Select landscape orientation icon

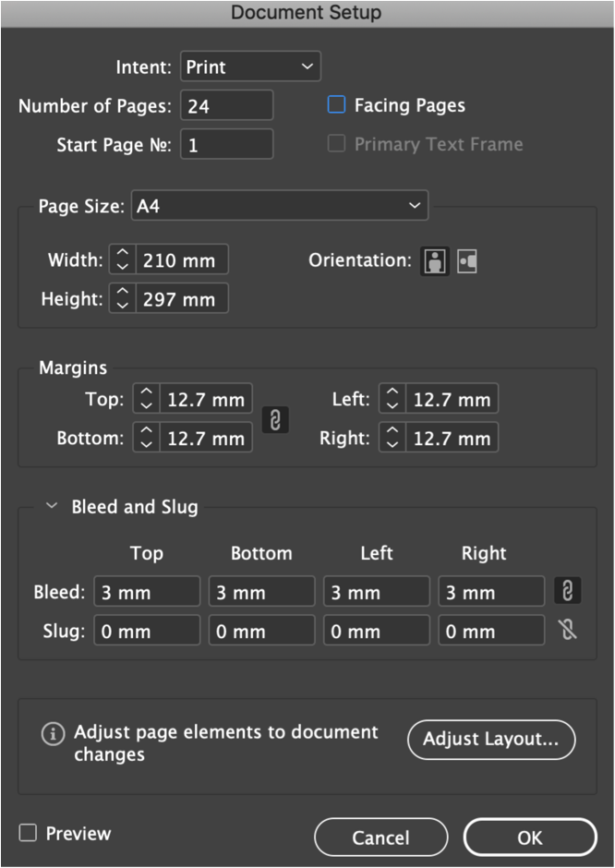pyautogui.click(x=467, y=260)
